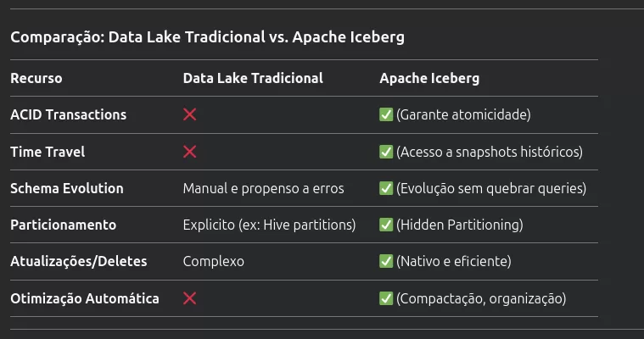The image size is (644, 339).
Task: Click the 'Particionamento' row label
Action: tap(64, 225)
